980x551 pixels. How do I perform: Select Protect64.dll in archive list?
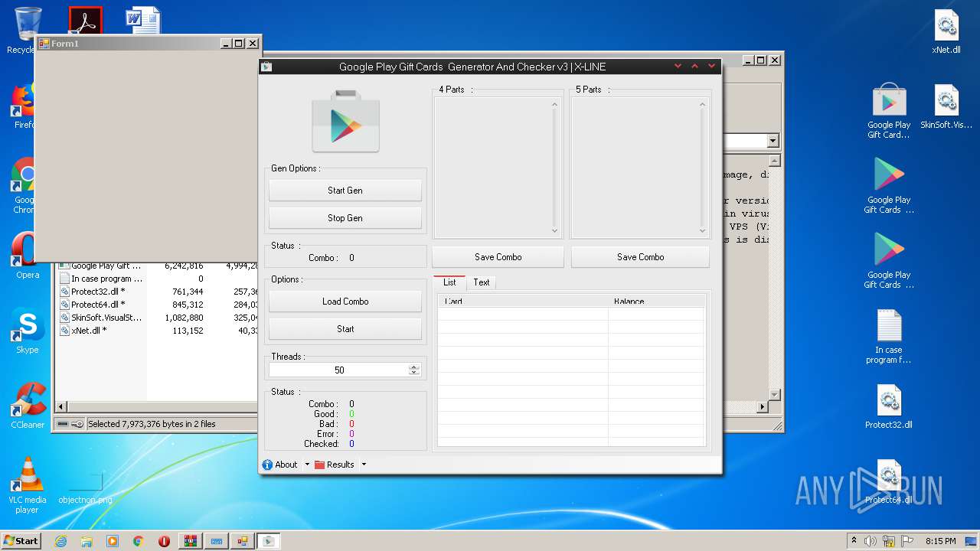98,305
